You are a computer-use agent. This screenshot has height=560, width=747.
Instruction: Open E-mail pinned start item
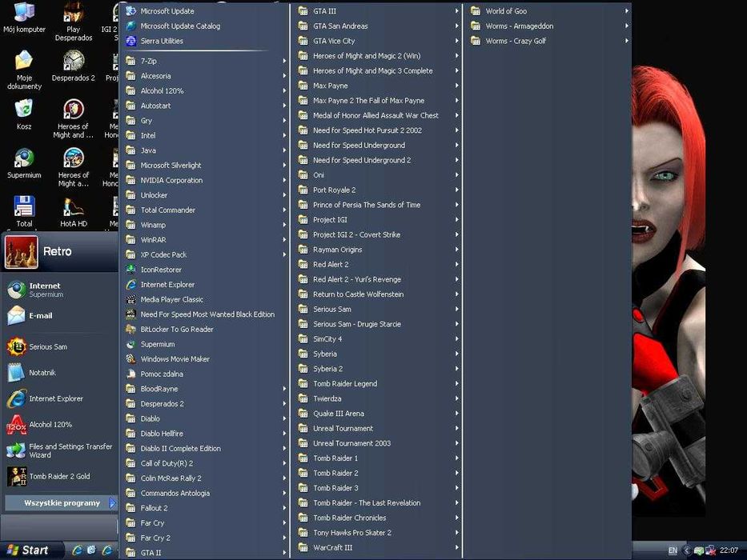click(x=59, y=315)
